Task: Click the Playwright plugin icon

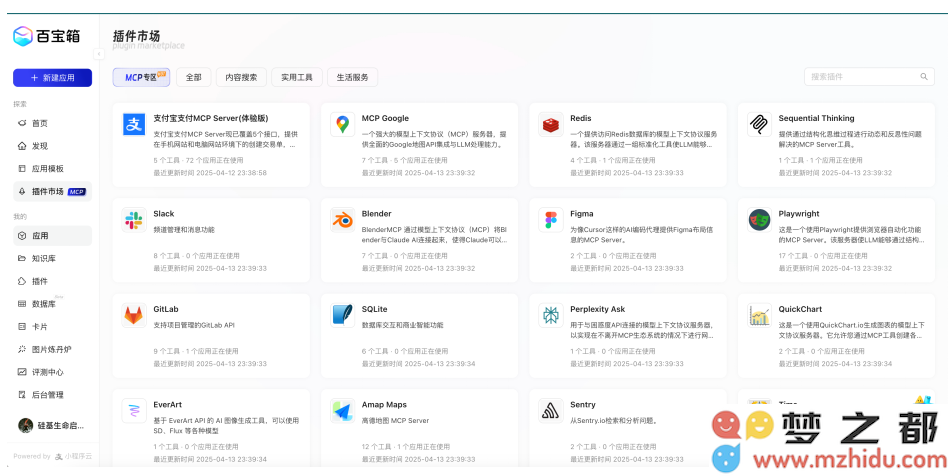Action: click(x=759, y=220)
